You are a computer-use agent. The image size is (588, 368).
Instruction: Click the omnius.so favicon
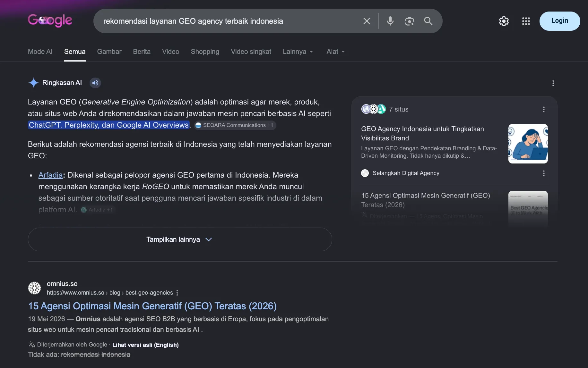coord(34,288)
